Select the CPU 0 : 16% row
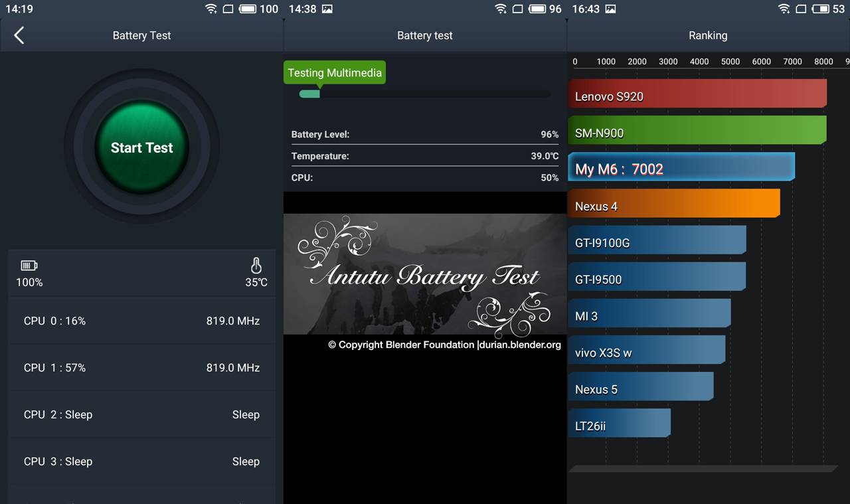The width and height of the screenshot is (850, 504). click(x=141, y=321)
